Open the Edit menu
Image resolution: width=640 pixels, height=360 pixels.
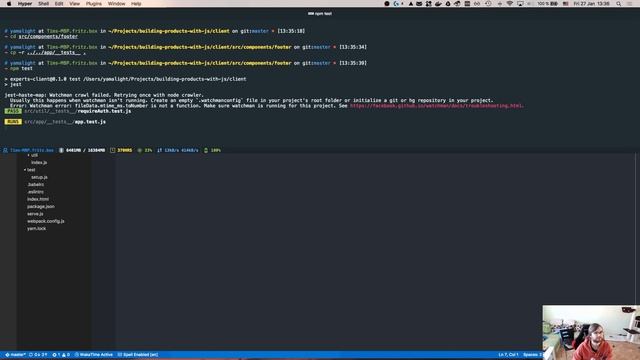[x=59, y=4]
